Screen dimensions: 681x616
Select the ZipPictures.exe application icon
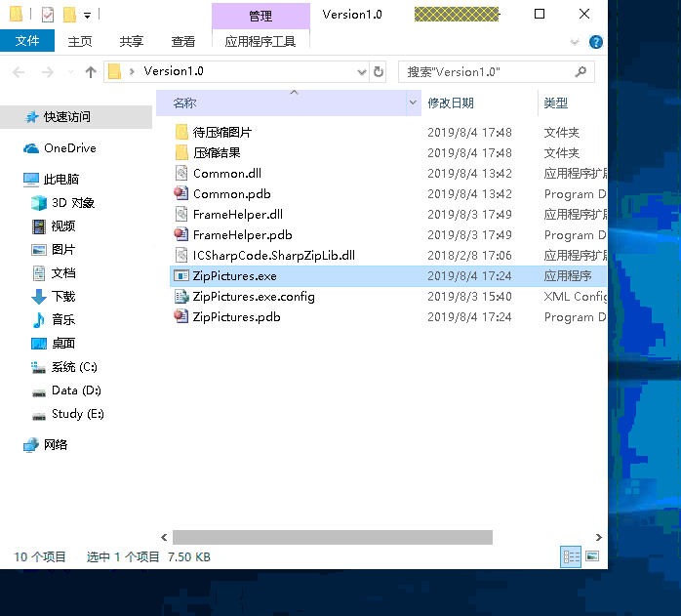[181, 275]
